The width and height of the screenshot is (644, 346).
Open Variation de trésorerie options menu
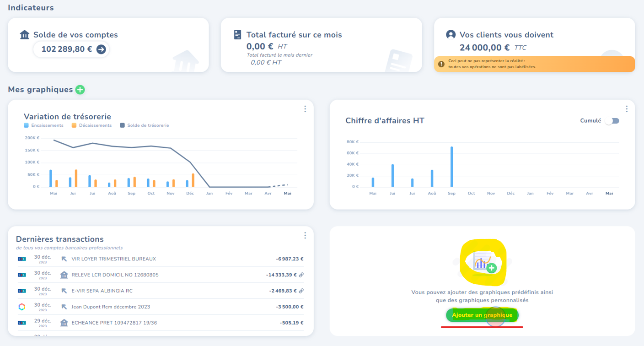tap(305, 109)
